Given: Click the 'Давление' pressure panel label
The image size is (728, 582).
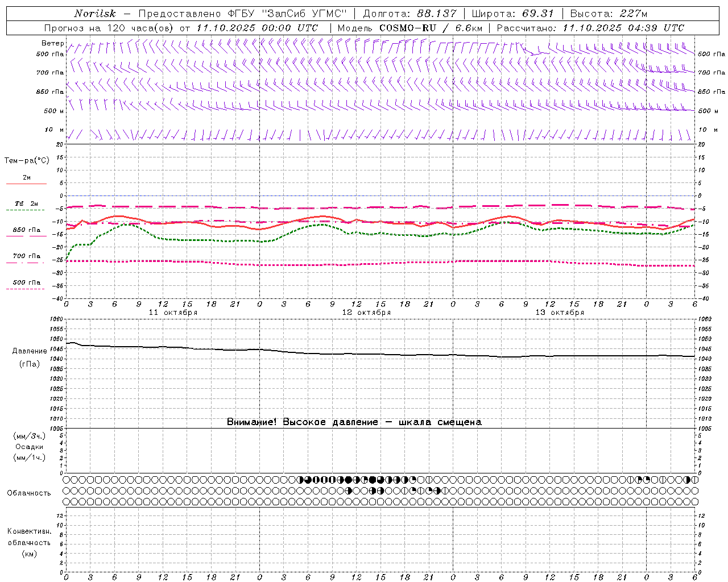Looking at the screenshot, I should click(30, 351).
